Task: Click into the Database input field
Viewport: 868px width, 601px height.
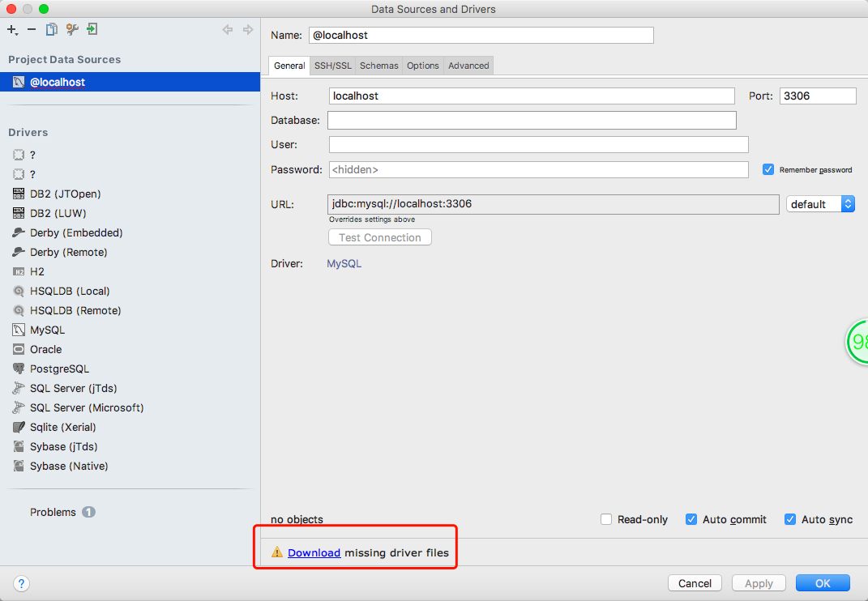Action: [532, 120]
